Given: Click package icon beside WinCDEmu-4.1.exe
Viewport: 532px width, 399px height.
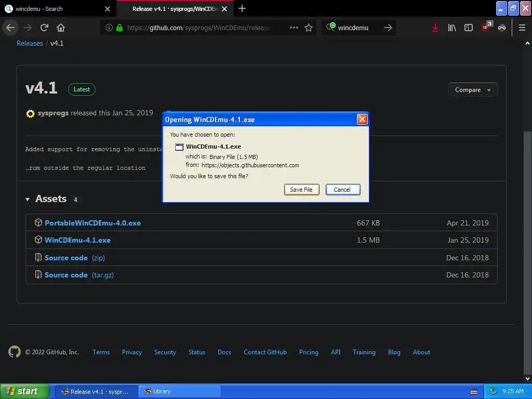Looking at the screenshot, I should pos(38,240).
